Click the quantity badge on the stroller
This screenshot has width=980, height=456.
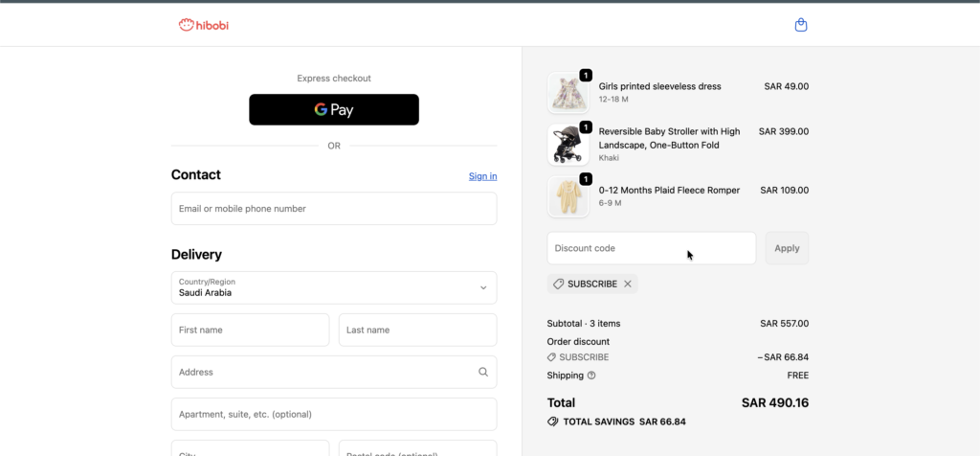point(586,127)
